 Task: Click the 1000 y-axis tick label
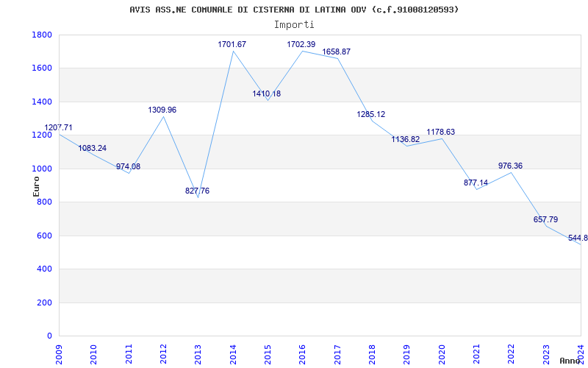(42, 169)
